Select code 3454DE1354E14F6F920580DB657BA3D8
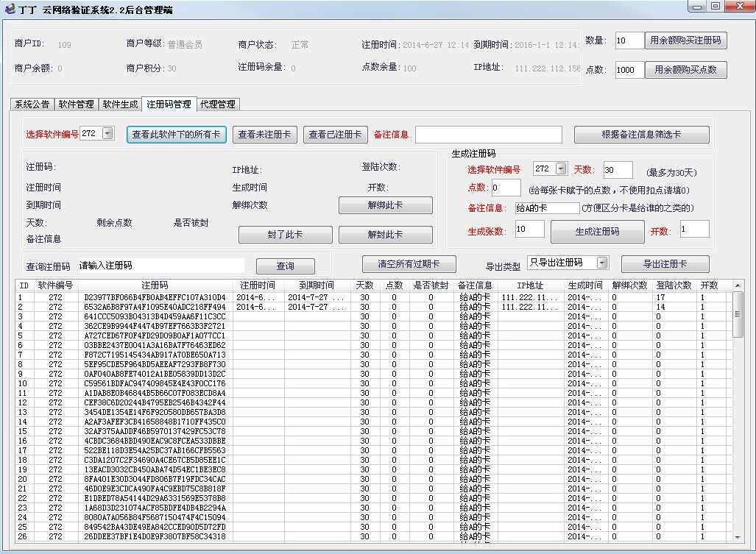 [155, 412]
